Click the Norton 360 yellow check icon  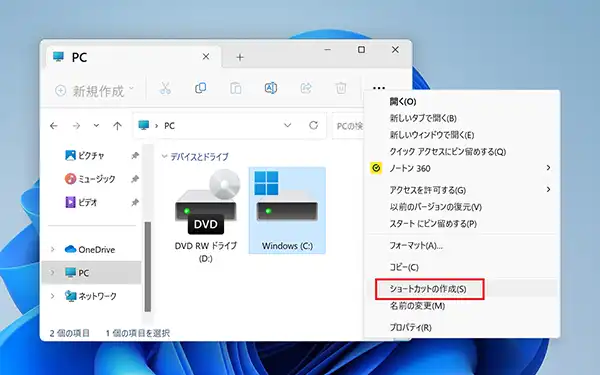click(x=376, y=168)
